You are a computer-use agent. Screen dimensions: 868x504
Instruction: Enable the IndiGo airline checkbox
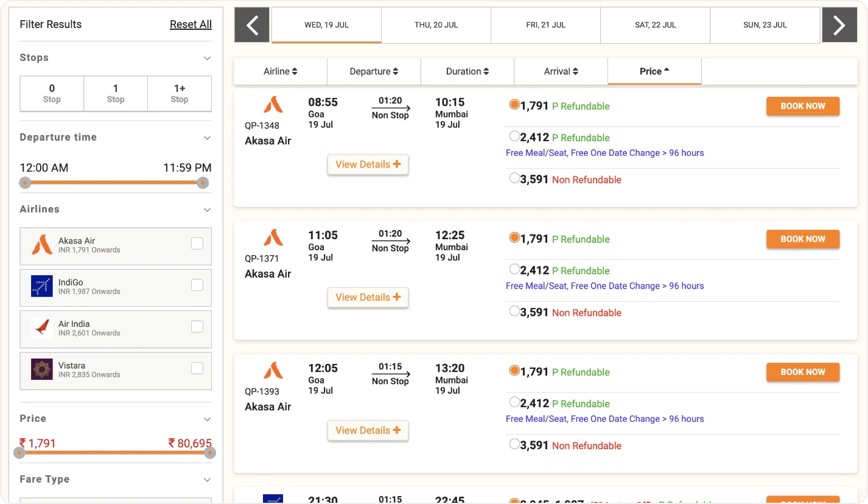pyautogui.click(x=197, y=285)
